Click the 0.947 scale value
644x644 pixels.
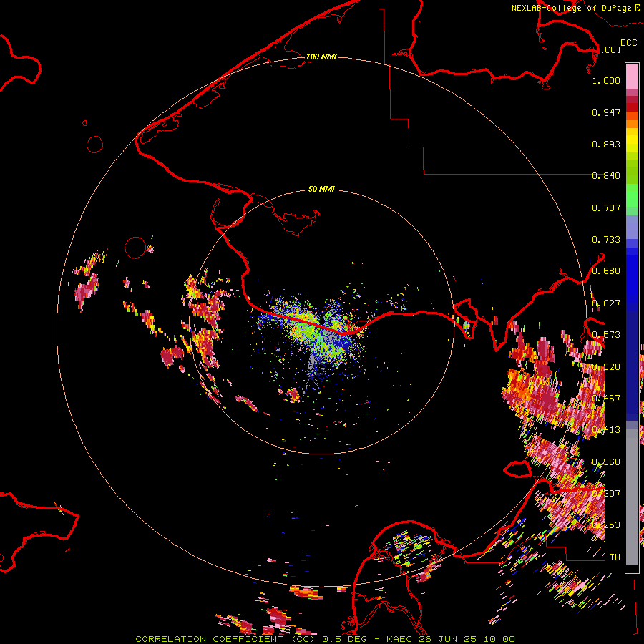click(606, 112)
